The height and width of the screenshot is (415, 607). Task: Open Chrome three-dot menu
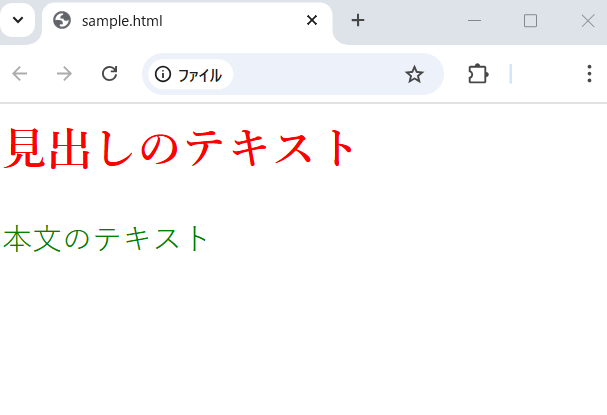point(589,74)
